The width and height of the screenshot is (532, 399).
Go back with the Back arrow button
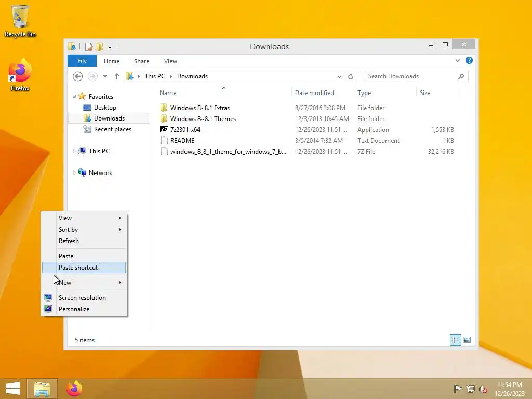click(x=78, y=76)
